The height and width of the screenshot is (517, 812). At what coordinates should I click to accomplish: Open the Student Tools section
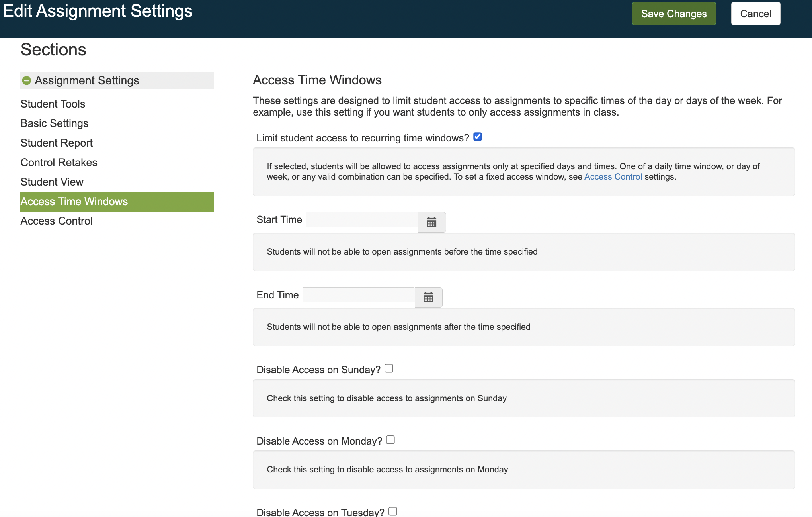(x=53, y=104)
